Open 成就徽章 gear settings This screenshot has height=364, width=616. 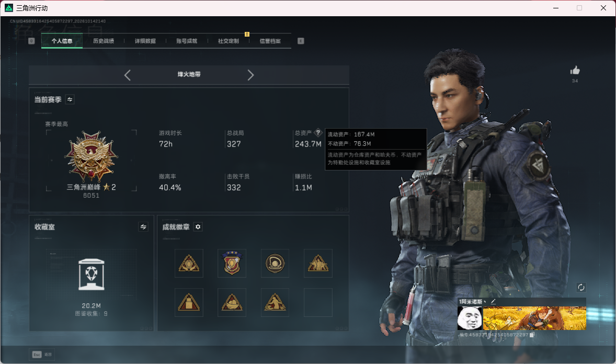tap(198, 227)
